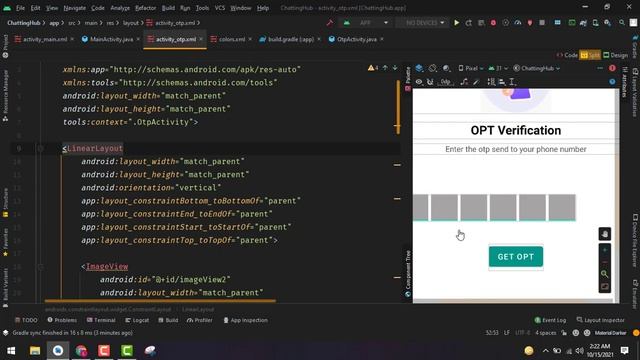Click the design surface layers icon
Screen dimensions: 640x360
pos(419,68)
